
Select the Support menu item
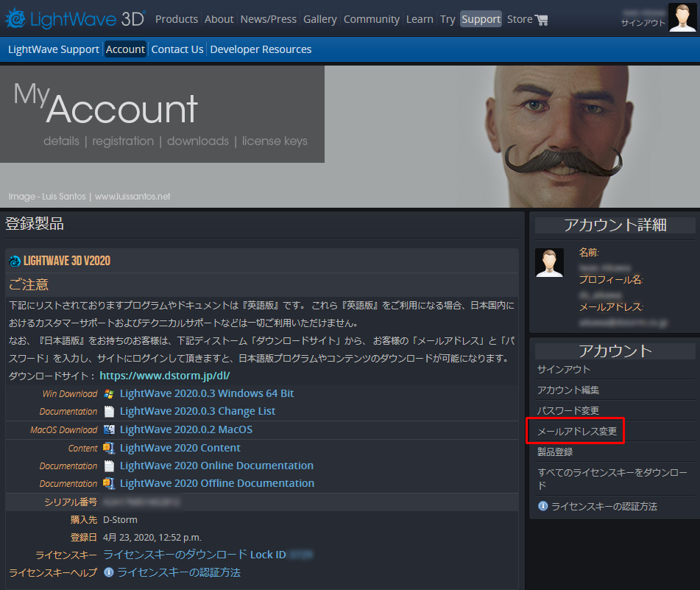coord(481,19)
